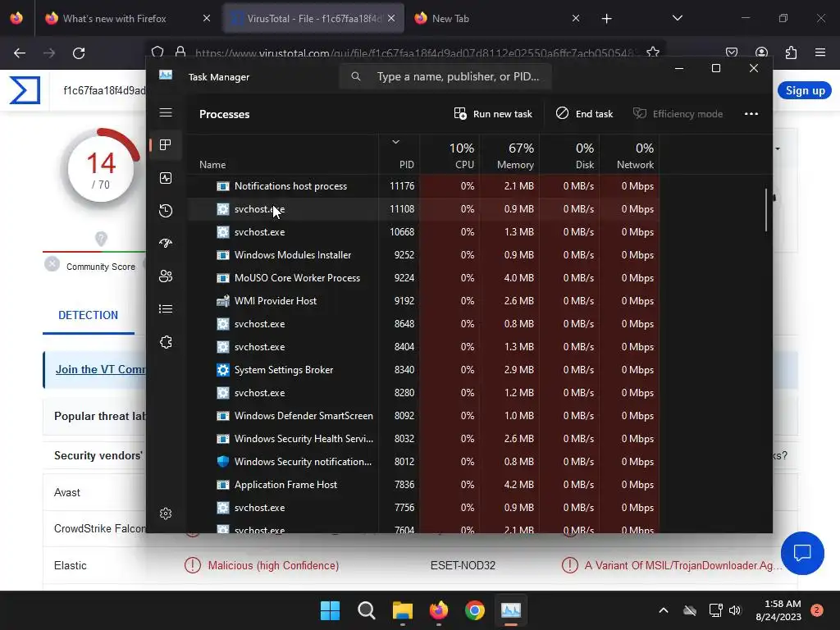The height and width of the screenshot is (630, 840).
Task: Sort processes by Name column
Action: (x=282, y=154)
